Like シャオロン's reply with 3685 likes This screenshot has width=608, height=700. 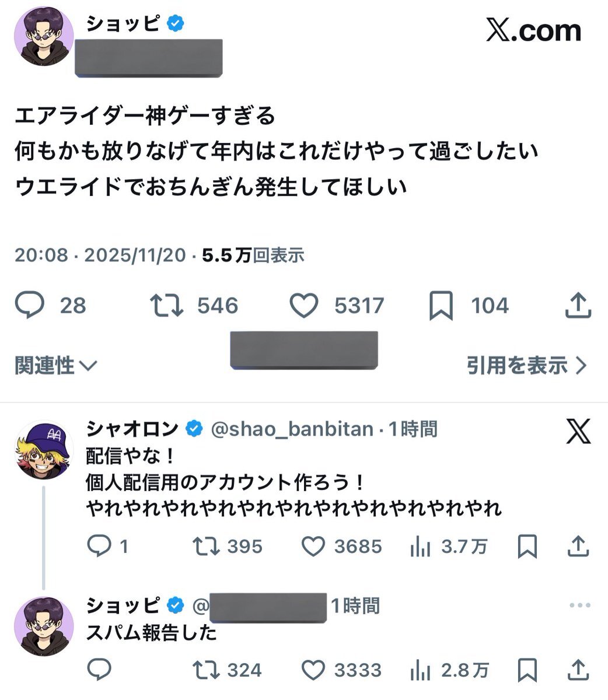tap(313, 547)
